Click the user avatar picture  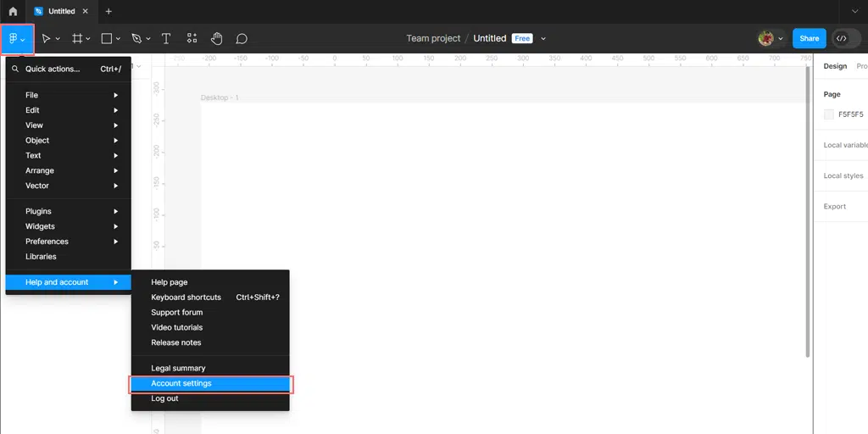[766, 38]
